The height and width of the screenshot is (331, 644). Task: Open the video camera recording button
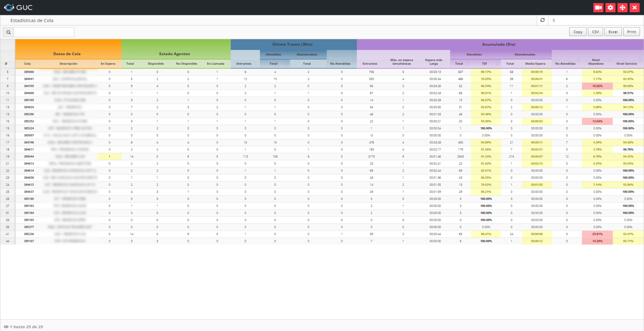point(598,8)
